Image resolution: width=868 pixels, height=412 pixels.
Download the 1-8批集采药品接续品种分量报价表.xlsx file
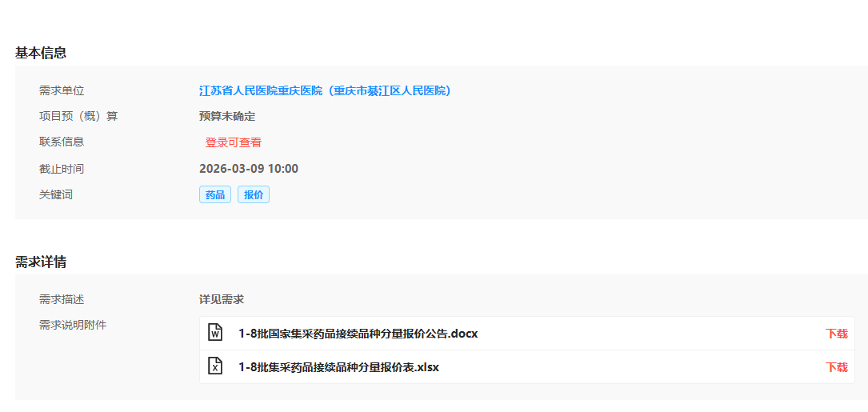point(836,367)
